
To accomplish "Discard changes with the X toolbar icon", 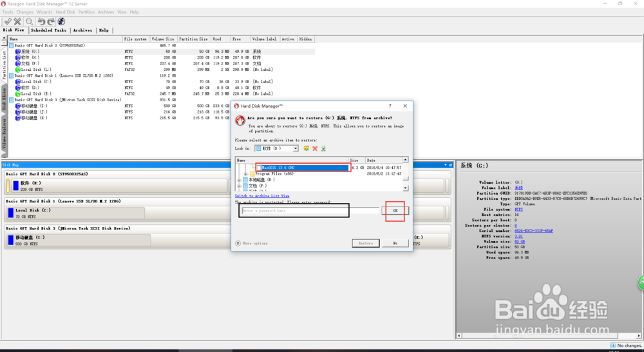I will [17, 21].
